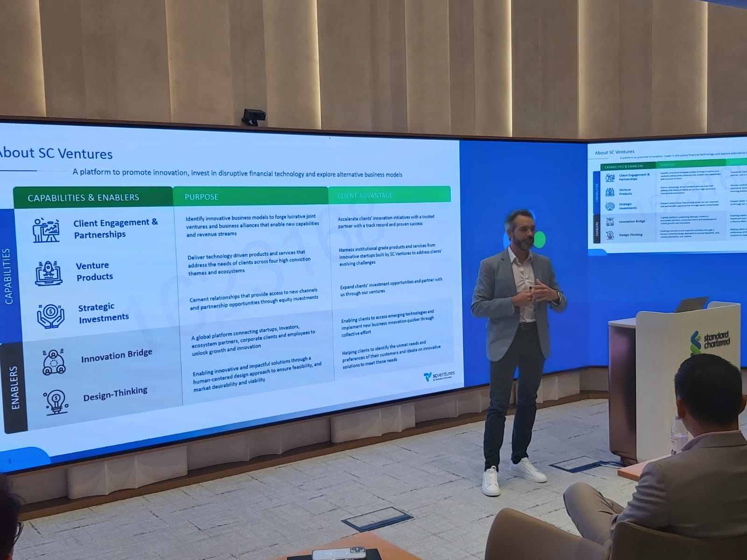Click the Design-Thinking lightbulb icon
The image size is (747, 560).
point(56,402)
